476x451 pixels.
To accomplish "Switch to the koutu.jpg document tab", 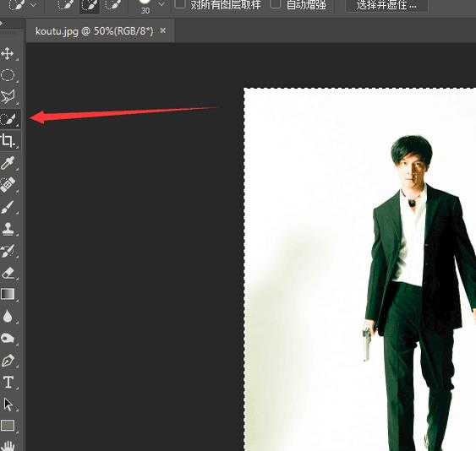I will (x=94, y=31).
